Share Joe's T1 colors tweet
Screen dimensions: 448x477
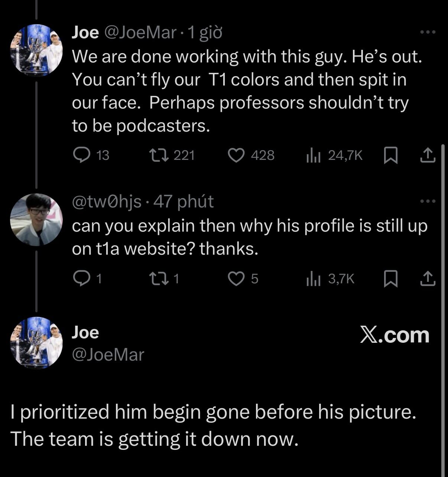click(427, 155)
